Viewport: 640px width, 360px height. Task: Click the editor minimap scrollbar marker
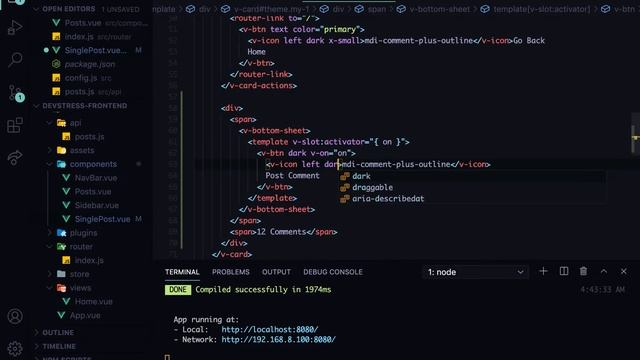tap(635, 138)
